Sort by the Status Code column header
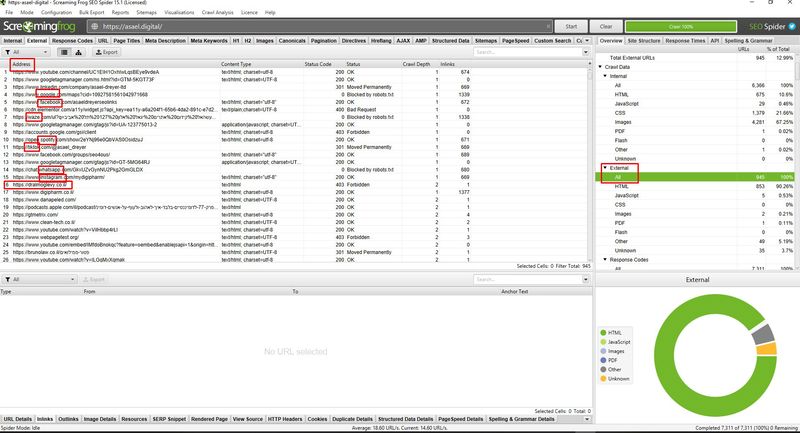Screen dimensions: 800x433 click(x=318, y=64)
